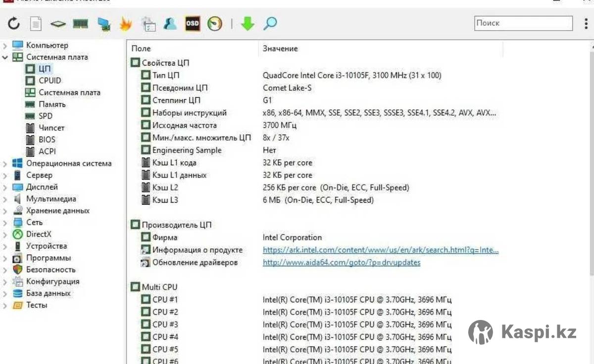Click the magnifying glass search icon
The width and height of the screenshot is (594, 364).
tap(270, 23)
